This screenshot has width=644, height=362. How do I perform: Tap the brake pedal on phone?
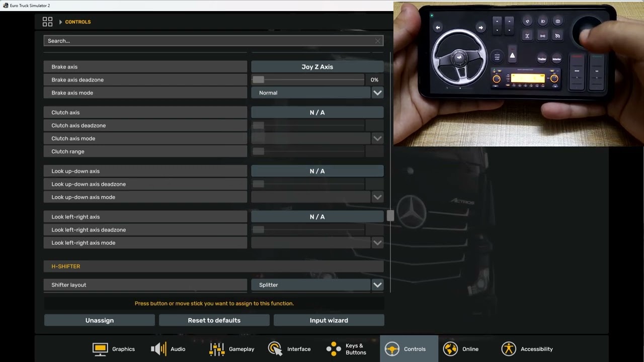[577, 72]
